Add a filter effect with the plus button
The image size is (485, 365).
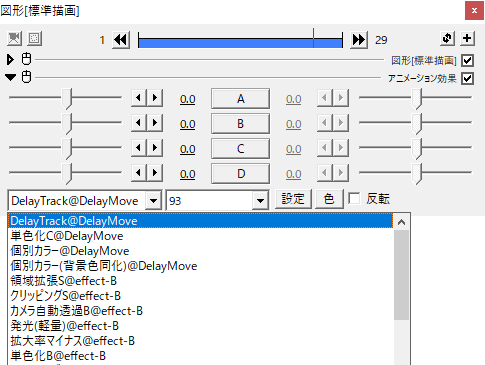pos(467,38)
